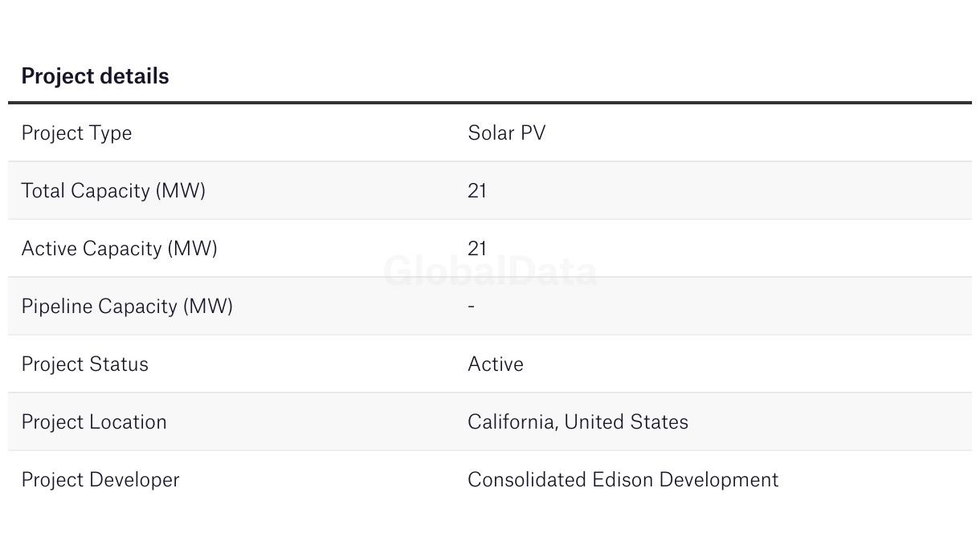This screenshot has width=980, height=541.
Task: Click the Project details heading
Action: pyautogui.click(x=95, y=76)
